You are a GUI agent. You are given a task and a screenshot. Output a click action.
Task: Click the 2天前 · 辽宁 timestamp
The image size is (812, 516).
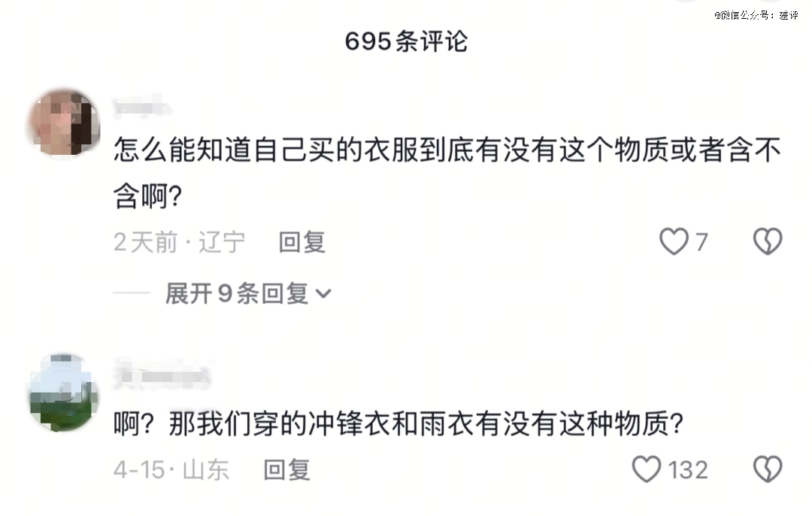(179, 242)
